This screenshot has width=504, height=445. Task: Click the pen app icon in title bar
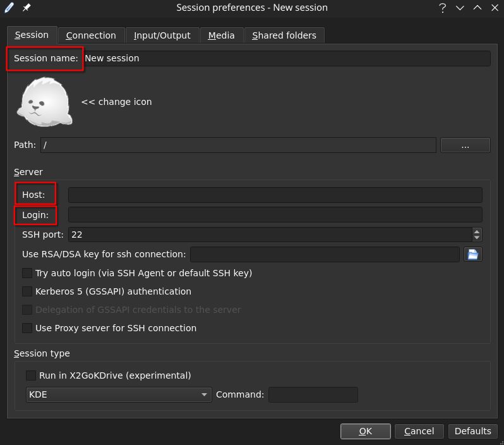pyautogui.click(x=9, y=8)
